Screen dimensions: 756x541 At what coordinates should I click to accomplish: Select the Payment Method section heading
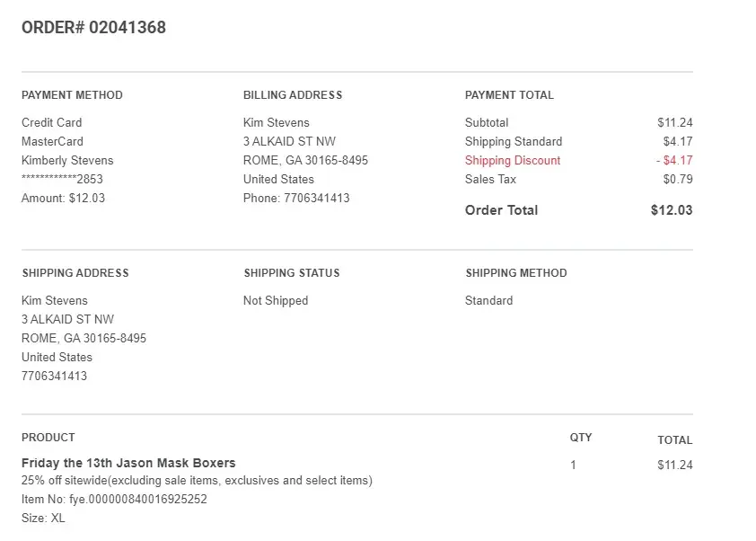click(x=72, y=95)
